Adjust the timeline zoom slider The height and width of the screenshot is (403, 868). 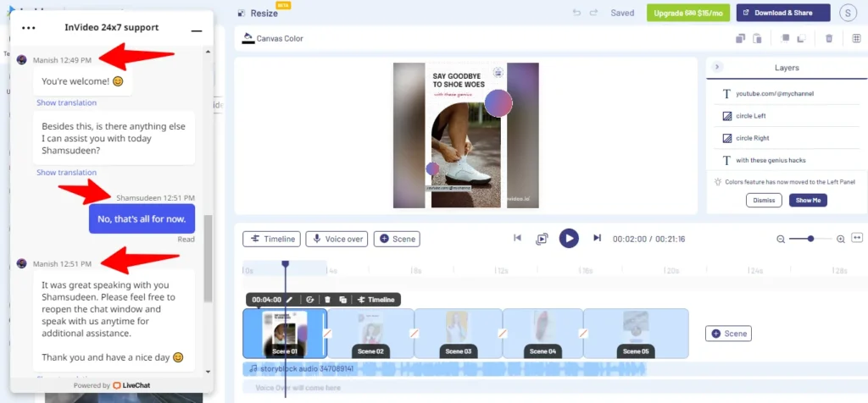[x=810, y=238]
